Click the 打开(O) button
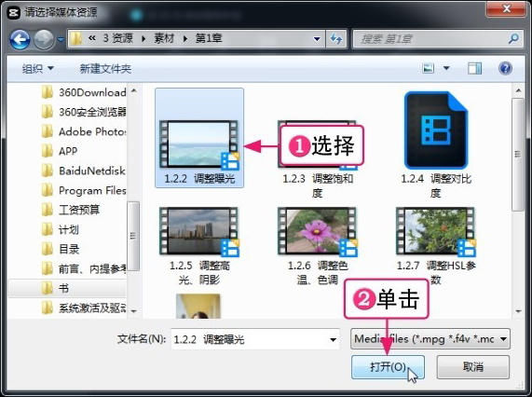The image size is (532, 397). tap(388, 367)
